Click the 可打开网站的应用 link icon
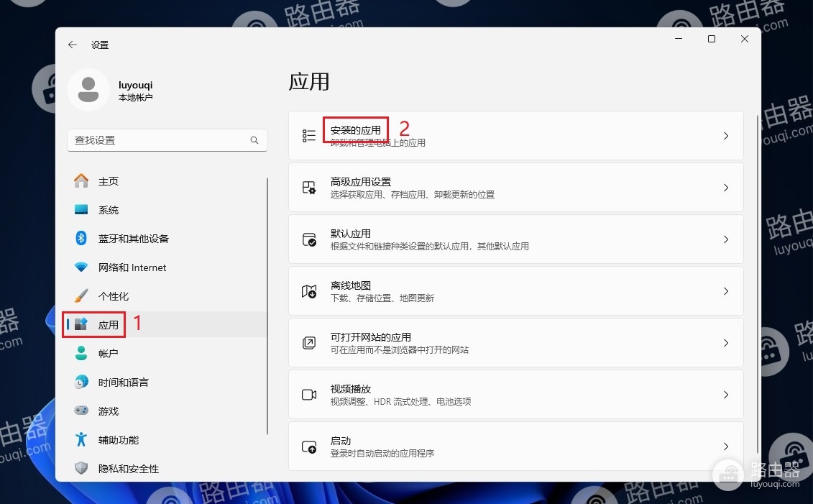The image size is (813, 504). point(309,343)
